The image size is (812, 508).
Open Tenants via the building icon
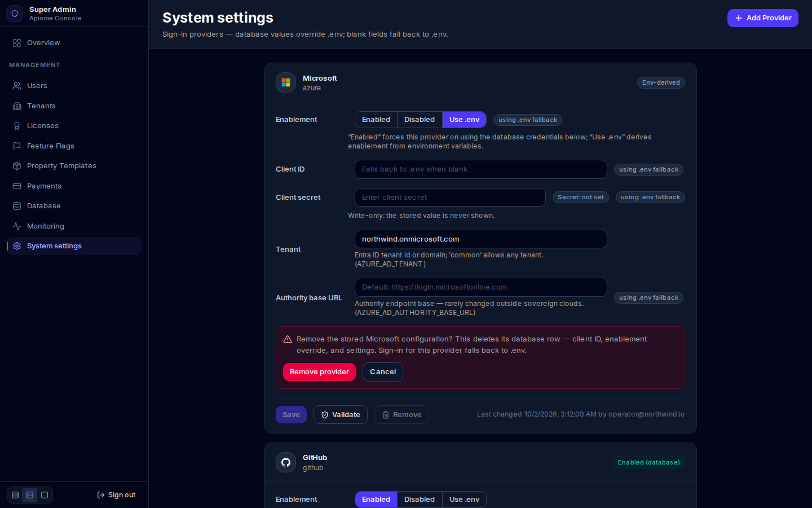17,106
